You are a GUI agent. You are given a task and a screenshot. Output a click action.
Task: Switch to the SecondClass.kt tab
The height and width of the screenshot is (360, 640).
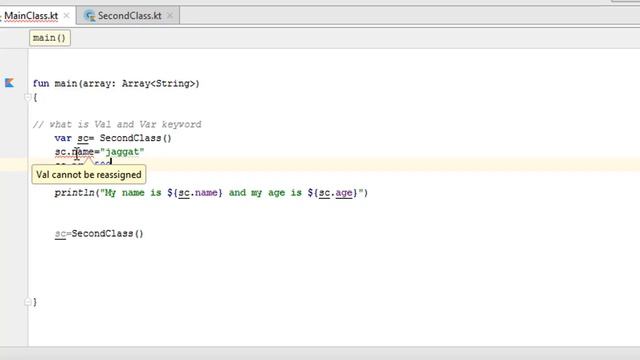click(x=129, y=16)
